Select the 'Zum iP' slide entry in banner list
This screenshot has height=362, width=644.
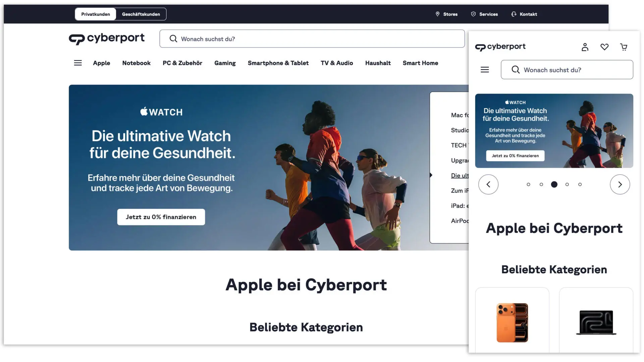tap(460, 190)
